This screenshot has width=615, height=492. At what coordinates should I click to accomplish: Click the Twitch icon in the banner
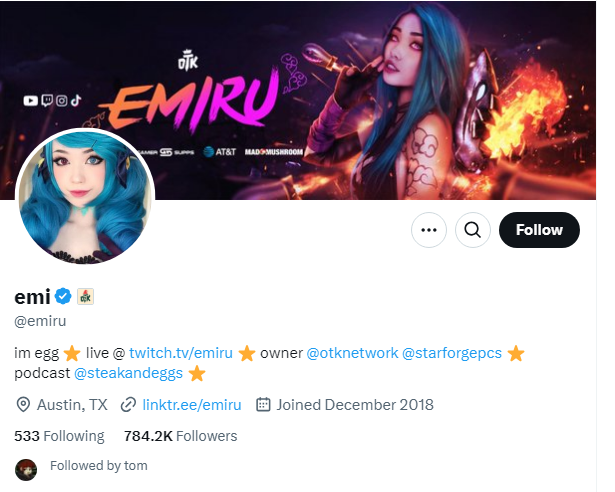click(x=47, y=101)
